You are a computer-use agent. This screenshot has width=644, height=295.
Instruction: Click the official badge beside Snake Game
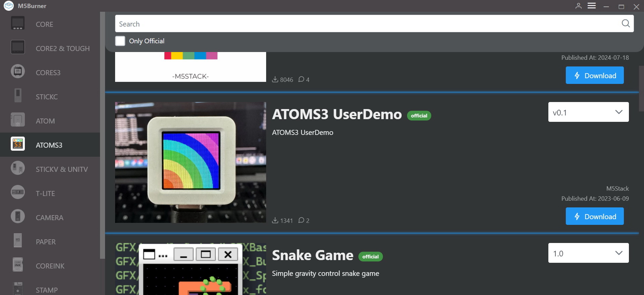370,257
